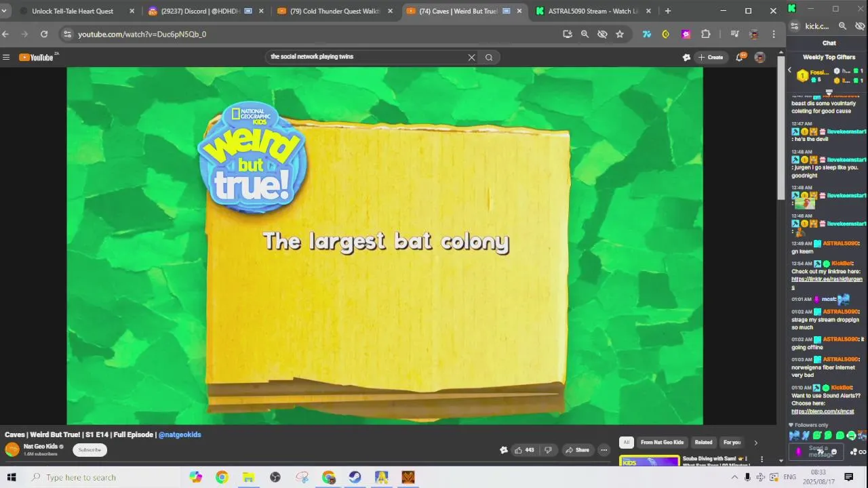
Task: Open a new browser tab
Action: pyautogui.click(x=668, y=11)
